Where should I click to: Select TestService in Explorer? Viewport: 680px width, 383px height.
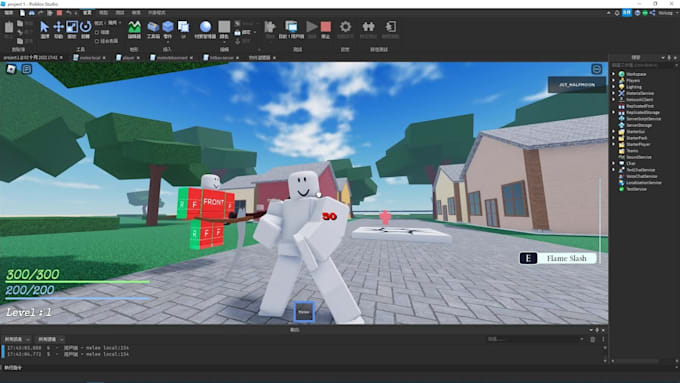(636, 189)
